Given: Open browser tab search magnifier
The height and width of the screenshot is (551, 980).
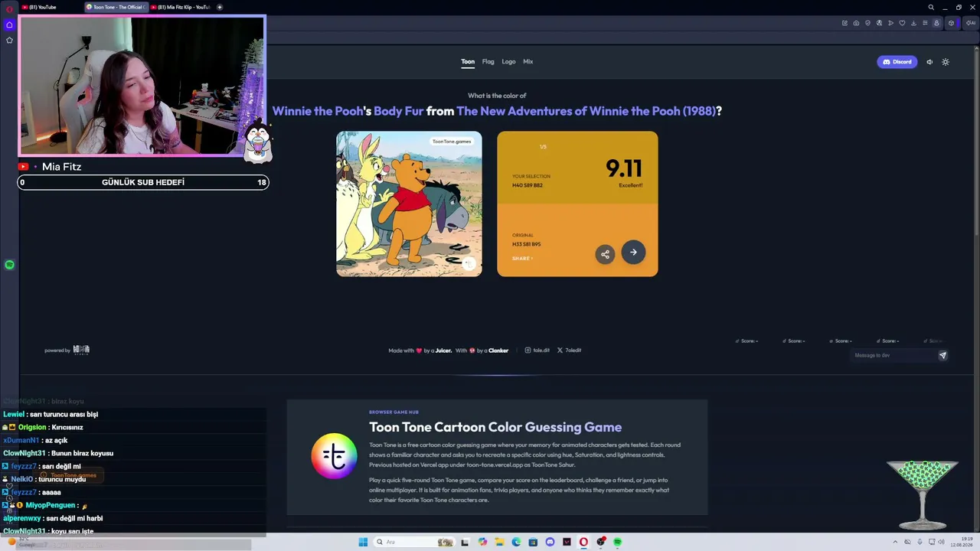Looking at the screenshot, I should point(931,7).
